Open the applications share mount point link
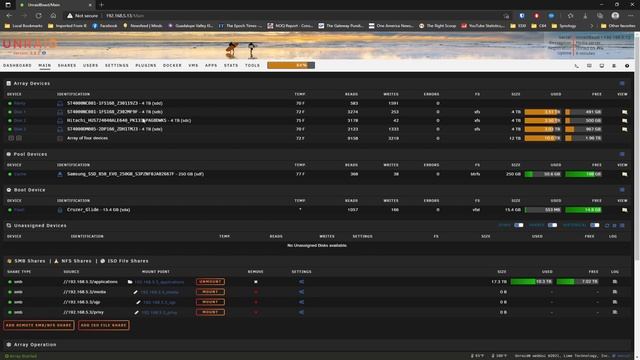Viewport: 640px width, 360px height. click(159, 282)
